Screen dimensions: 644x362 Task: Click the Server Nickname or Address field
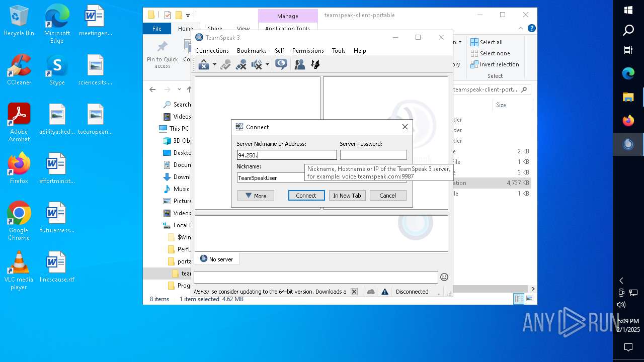click(x=287, y=155)
